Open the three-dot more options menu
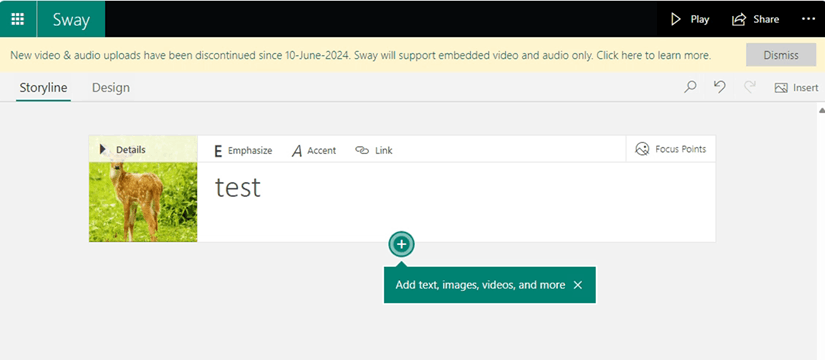 [808, 19]
